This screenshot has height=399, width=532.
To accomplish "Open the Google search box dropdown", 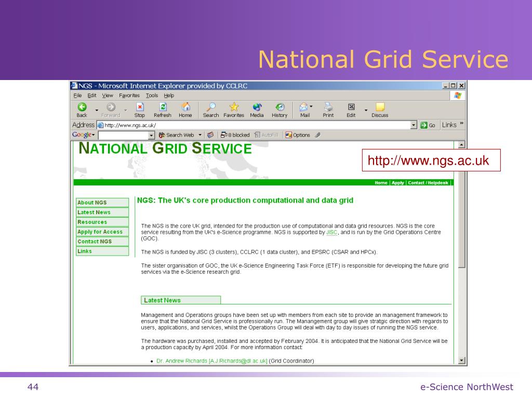I will pos(151,135).
